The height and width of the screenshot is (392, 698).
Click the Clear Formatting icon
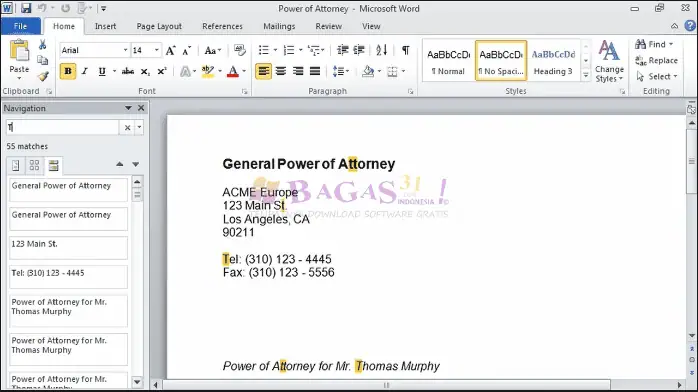[239, 50]
